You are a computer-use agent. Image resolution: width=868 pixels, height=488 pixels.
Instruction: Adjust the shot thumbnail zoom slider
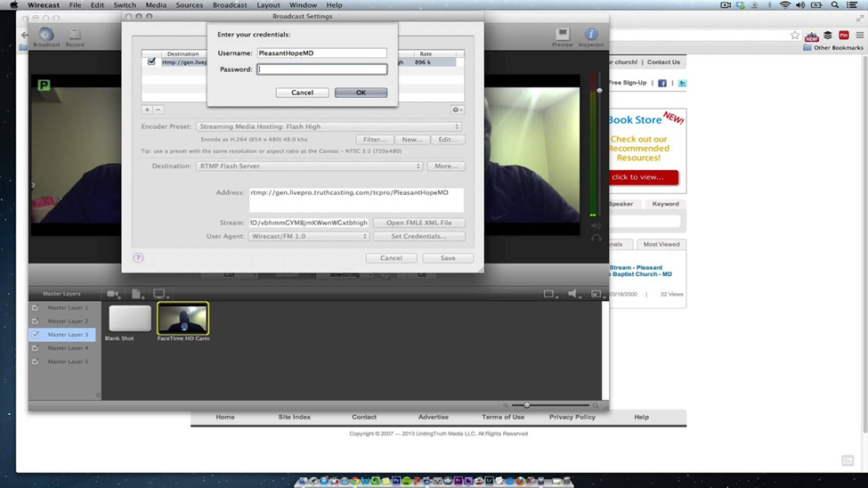click(526, 405)
